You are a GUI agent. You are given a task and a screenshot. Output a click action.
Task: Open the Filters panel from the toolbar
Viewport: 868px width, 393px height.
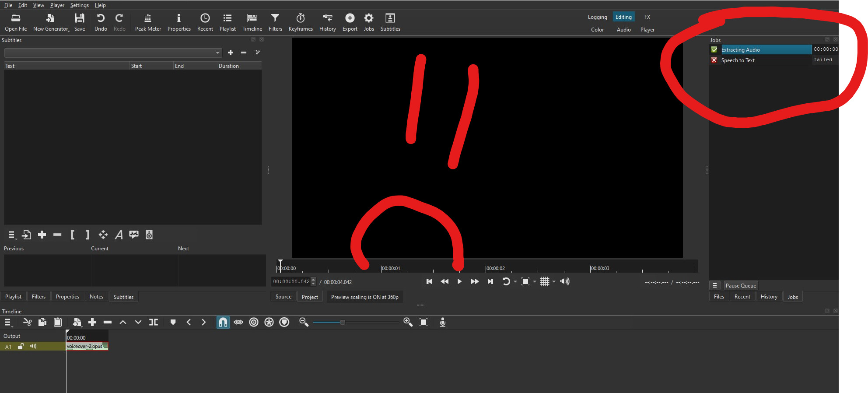275,22
